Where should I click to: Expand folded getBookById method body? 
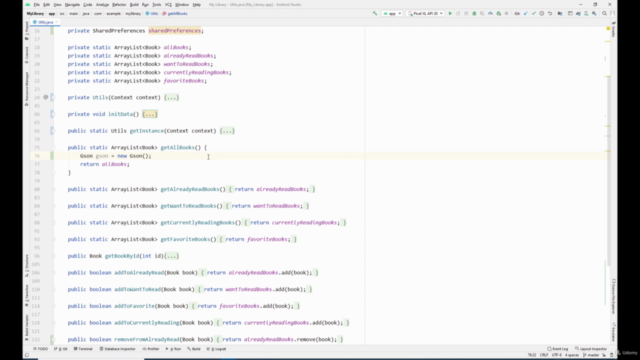(x=171, y=256)
